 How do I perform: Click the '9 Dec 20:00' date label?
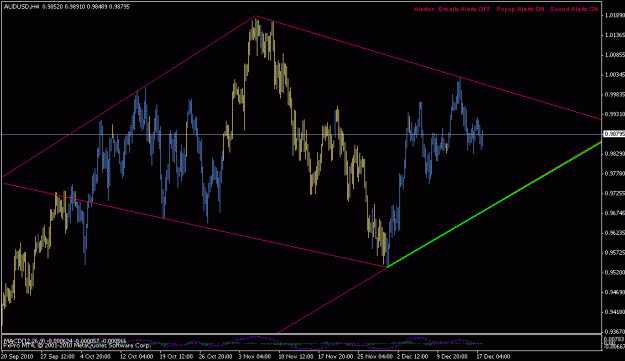pos(452,356)
